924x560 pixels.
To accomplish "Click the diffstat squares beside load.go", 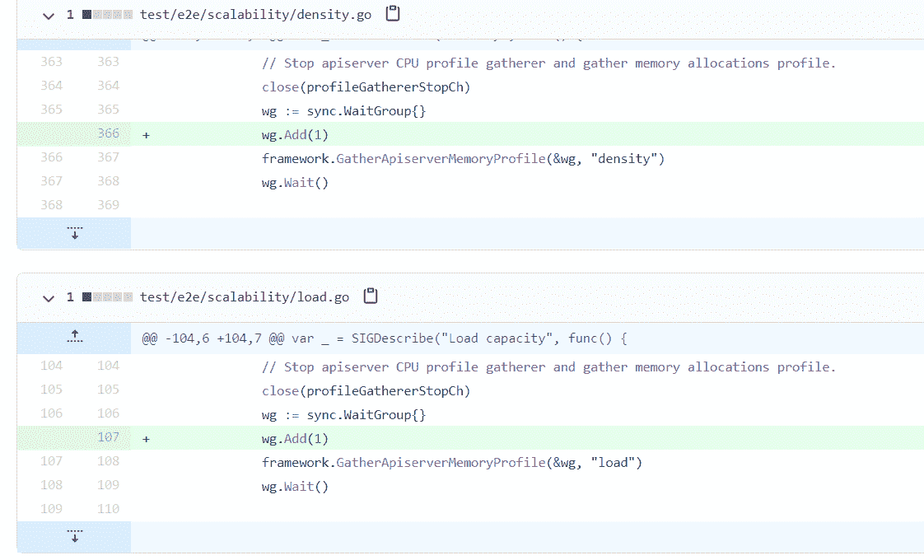I will point(108,297).
